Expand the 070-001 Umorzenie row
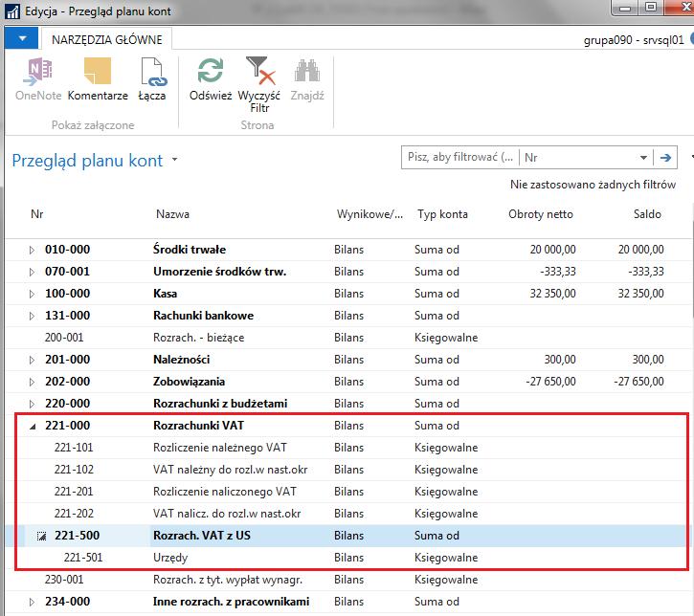This screenshot has width=694, height=616. pyautogui.click(x=32, y=272)
